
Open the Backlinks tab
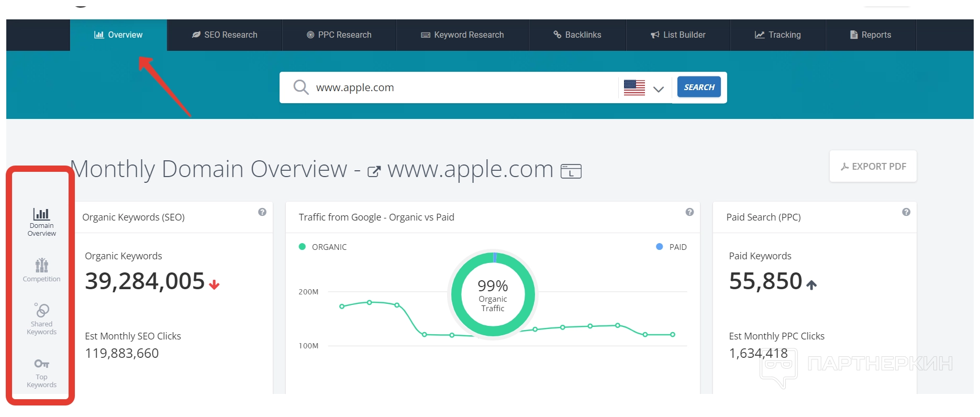tap(577, 35)
